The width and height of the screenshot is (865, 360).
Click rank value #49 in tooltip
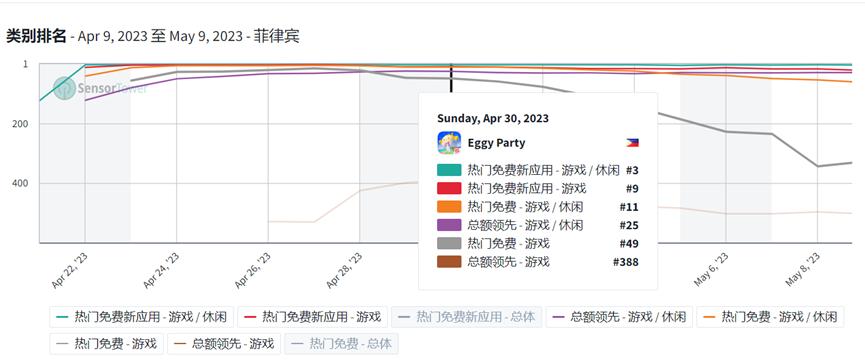[629, 243]
